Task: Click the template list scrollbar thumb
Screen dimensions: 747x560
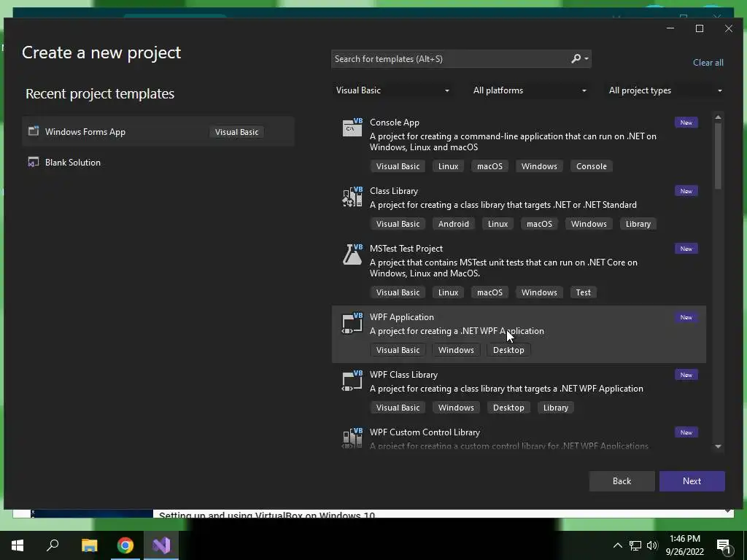Action: point(718,156)
